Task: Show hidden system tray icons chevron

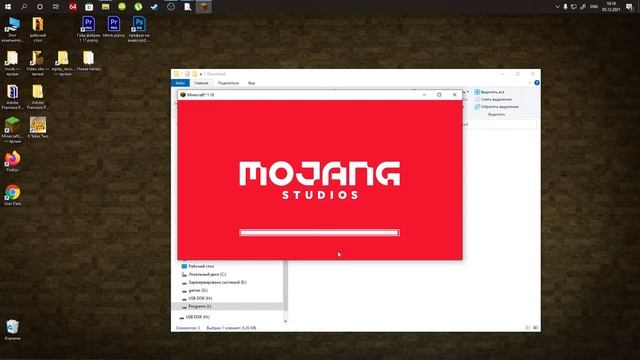Action: pyautogui.click(x=557, y=7)
